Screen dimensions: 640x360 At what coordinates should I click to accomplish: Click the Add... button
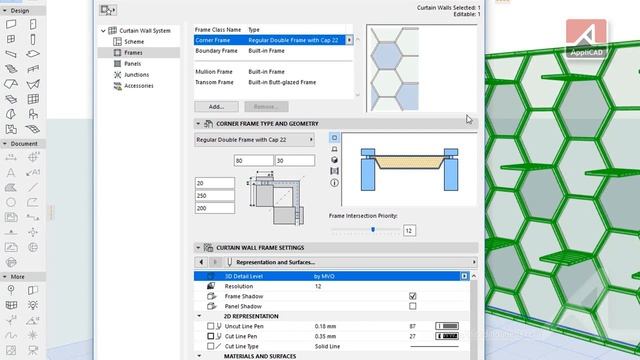[x=216, y=107]
